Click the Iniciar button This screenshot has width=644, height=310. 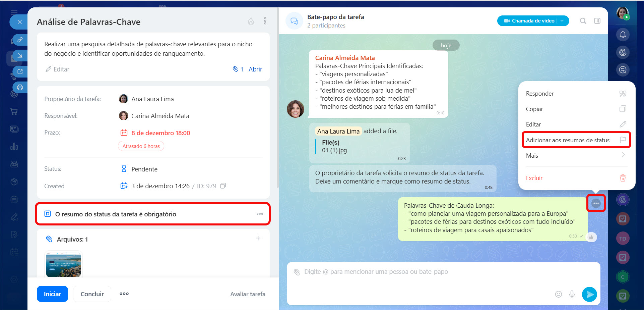click(x=52, y=294)
